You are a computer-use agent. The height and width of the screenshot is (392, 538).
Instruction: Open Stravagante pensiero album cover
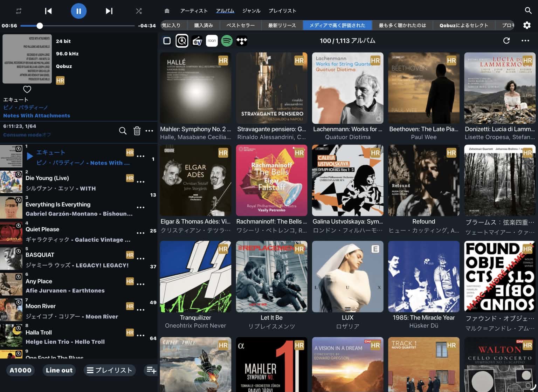coord(271,88)
